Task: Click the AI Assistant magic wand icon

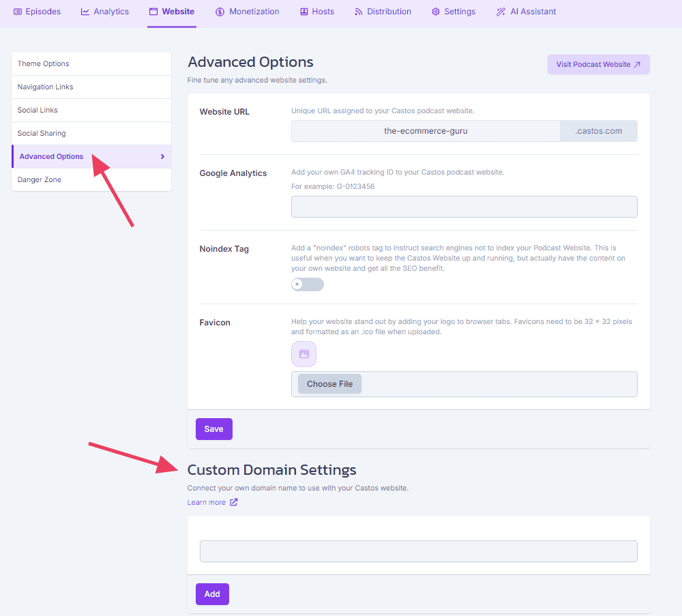Action: pyautogui.click(x=501, y=12)
